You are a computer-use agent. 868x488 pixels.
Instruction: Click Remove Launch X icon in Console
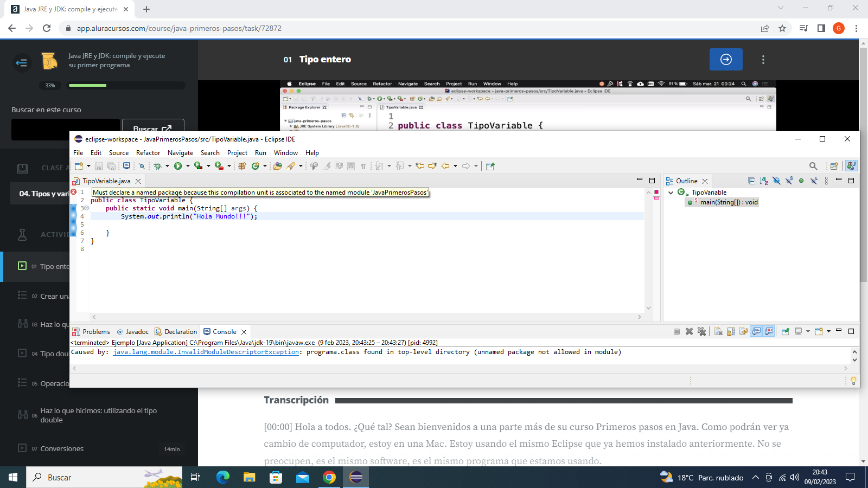[689, 331]
